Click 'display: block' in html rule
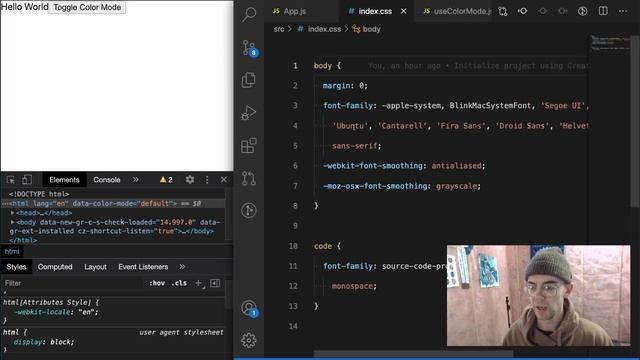This screenshot has width=640, height=360. tap(44, 342)
